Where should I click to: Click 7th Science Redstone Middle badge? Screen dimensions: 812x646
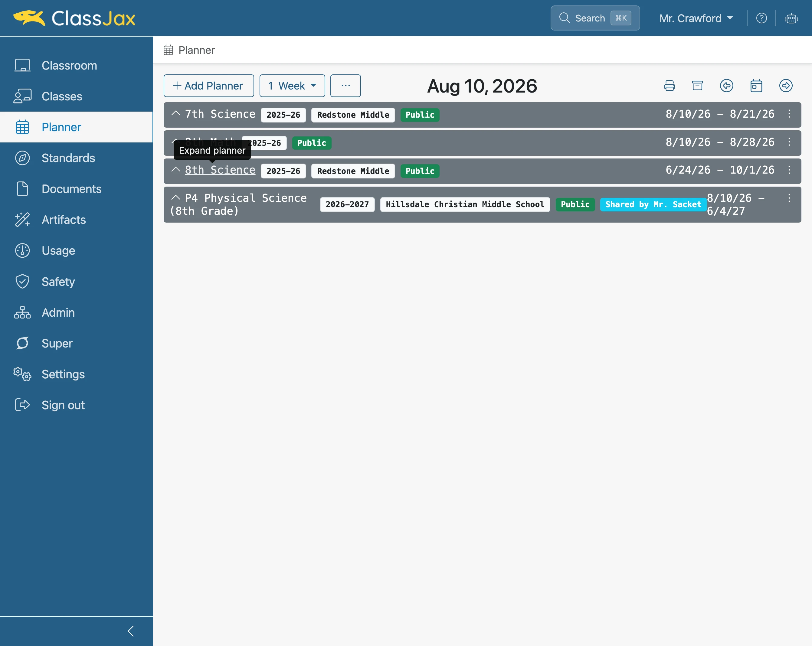[353, 115]
